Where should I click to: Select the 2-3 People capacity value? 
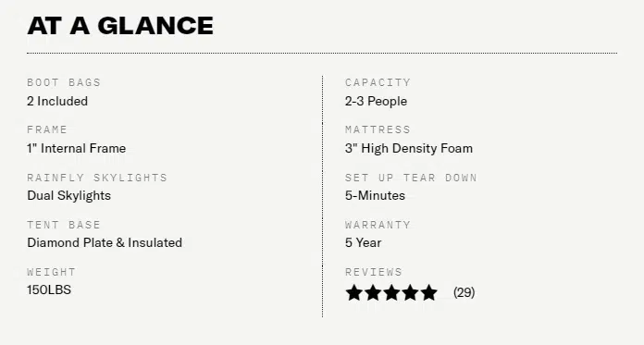pyautogui.click(x=376, y=101)
